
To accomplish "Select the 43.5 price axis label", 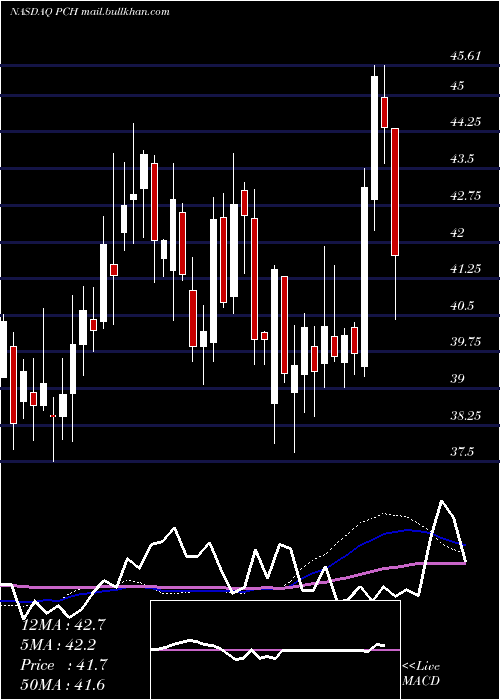I will pos(462,159).
